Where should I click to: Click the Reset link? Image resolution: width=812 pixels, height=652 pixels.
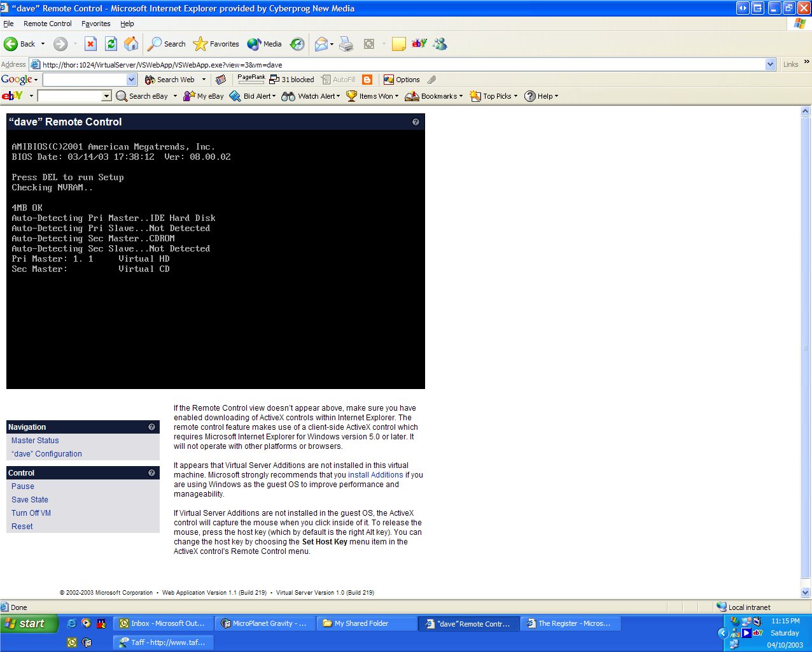pos(22,527)
